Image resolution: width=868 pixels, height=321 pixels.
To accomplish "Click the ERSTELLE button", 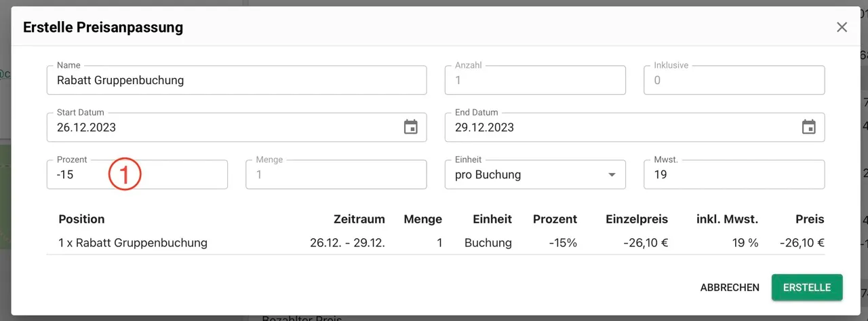I will (807, 288).
